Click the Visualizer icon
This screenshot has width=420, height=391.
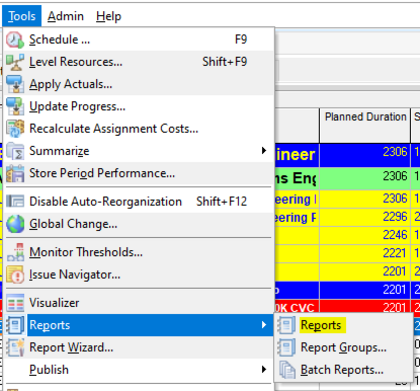pyautogui.click(x=15, y=303)
